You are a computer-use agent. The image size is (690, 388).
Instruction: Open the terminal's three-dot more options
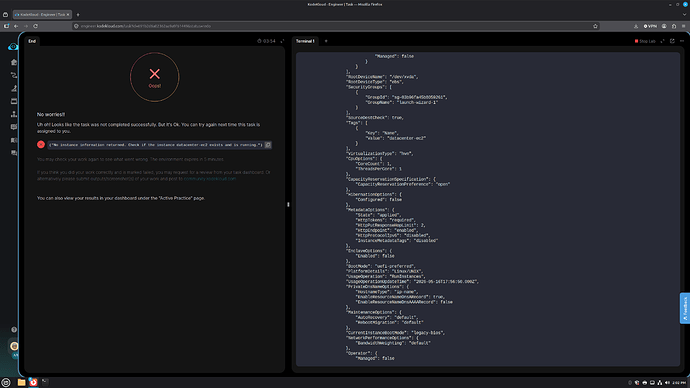(682, 41)
